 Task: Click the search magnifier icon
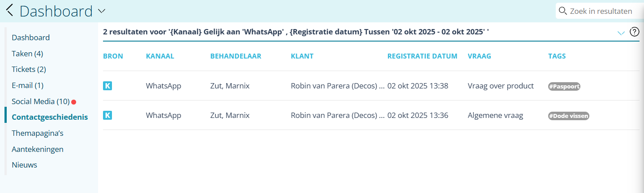coord(563,11)
